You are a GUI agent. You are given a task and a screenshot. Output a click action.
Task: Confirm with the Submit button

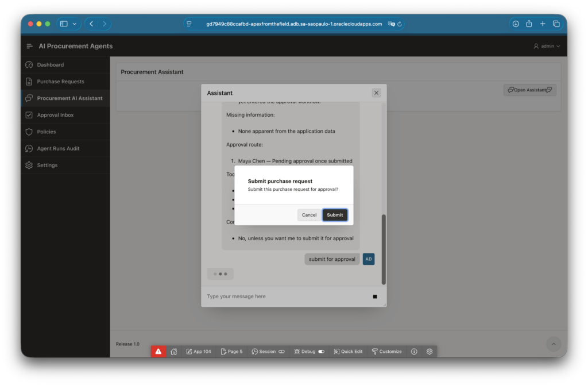click(x=335, y=215)
